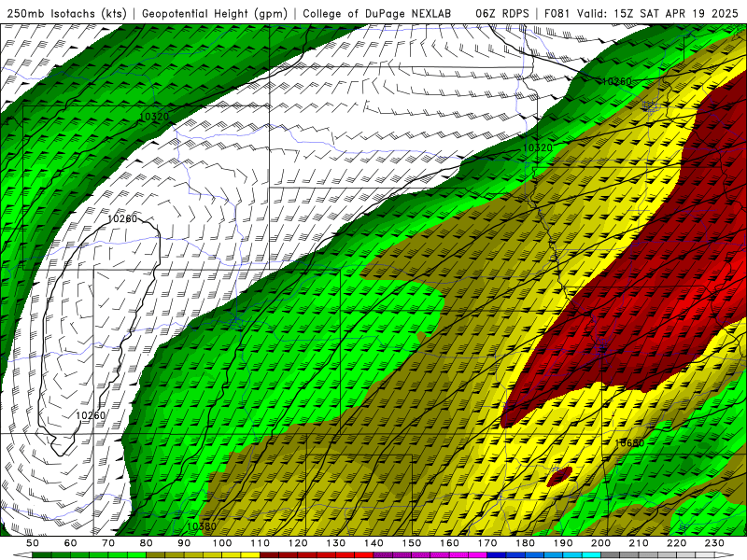Screen dimensions: 747x560
Task: Click the legend value 220
Action: [x=676, y=543]
